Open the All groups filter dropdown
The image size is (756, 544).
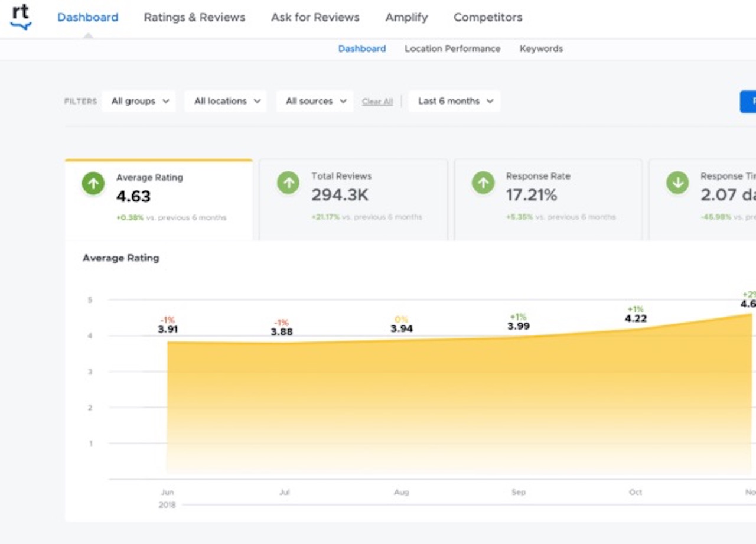point(139,101)
